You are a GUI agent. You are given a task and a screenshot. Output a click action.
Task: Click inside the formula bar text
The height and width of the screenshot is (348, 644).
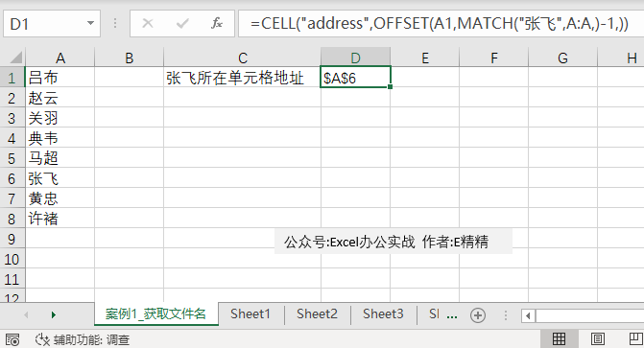click(x=440, y=23)
